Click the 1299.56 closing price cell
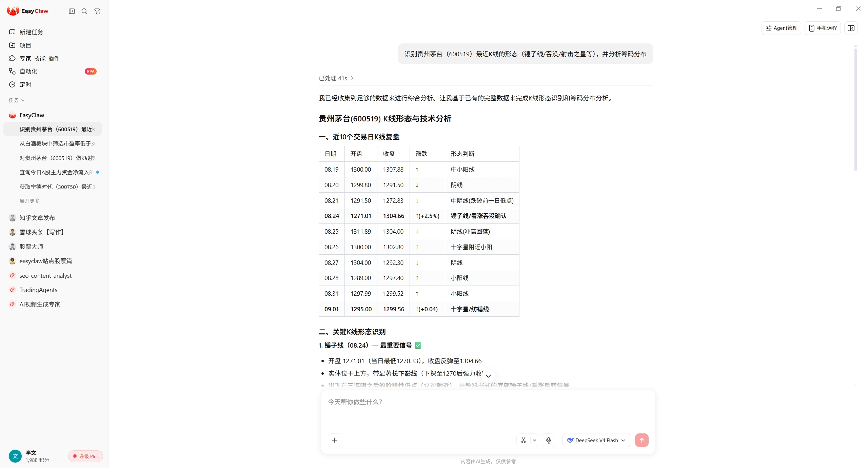868x468 pixels. coord(393,309)
